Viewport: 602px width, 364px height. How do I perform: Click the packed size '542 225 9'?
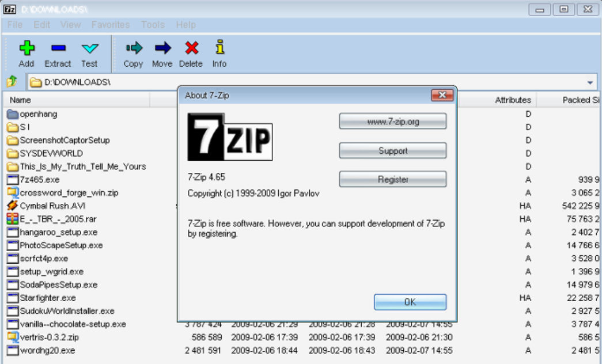coord(581,206)
